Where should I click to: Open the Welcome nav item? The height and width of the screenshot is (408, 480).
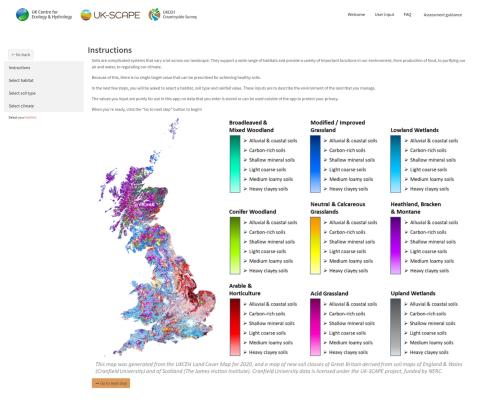point(356,15)
